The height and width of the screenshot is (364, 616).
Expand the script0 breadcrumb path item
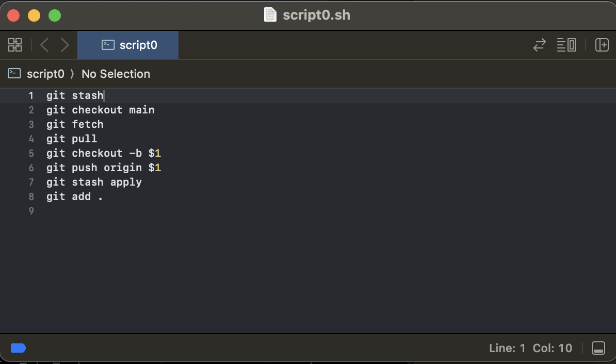pos(45,74)
